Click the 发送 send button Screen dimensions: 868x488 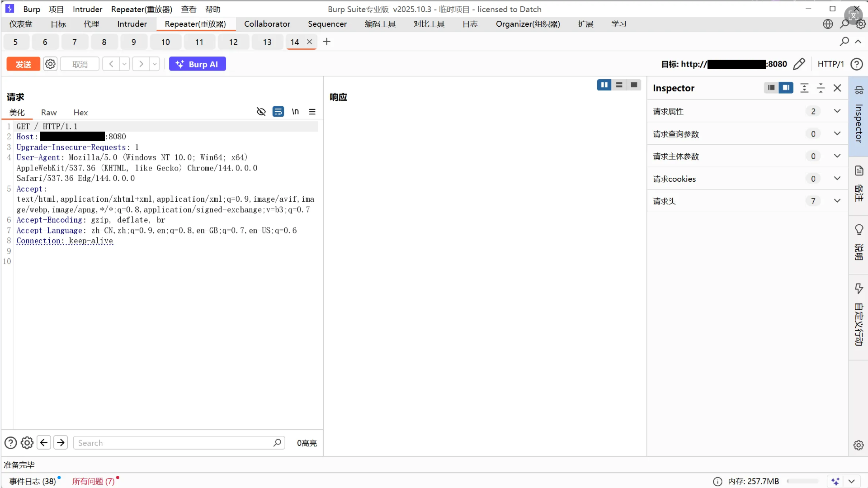[23, 64]
